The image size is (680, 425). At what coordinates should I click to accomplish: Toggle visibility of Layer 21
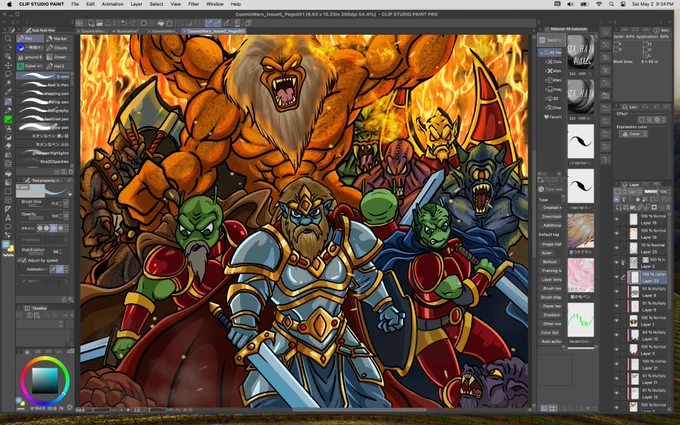[617, 364]
